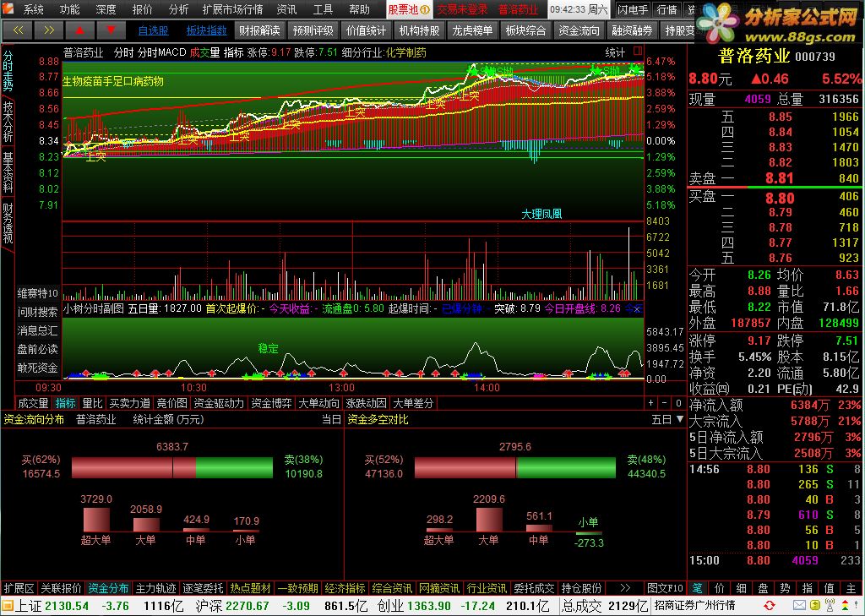Open the 系统 menu
The height and width of the screenshot is (616, 865).
click(33, 9)
